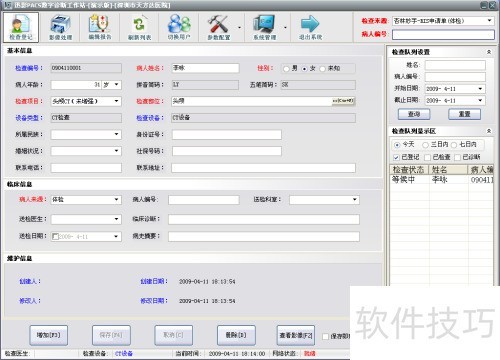Click the 检查状态 column header
The height and width of the screenshot is (360, 500).
409,170
